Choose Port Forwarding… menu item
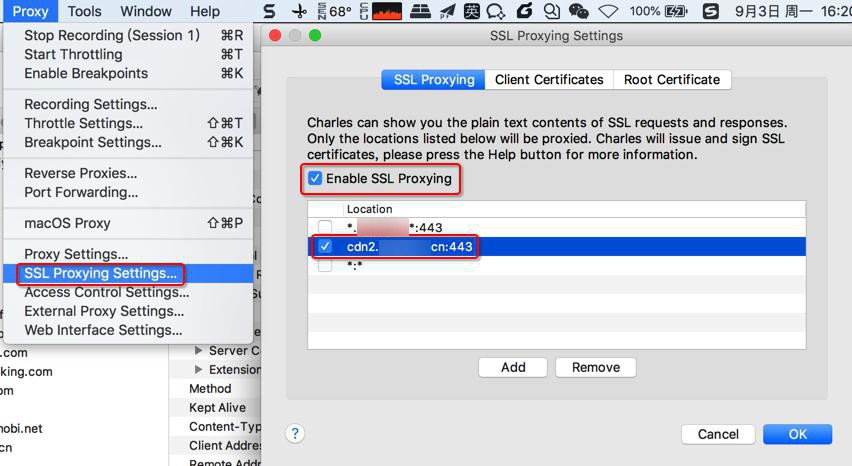Screen dimensions: 852x466 click(128, 192)
